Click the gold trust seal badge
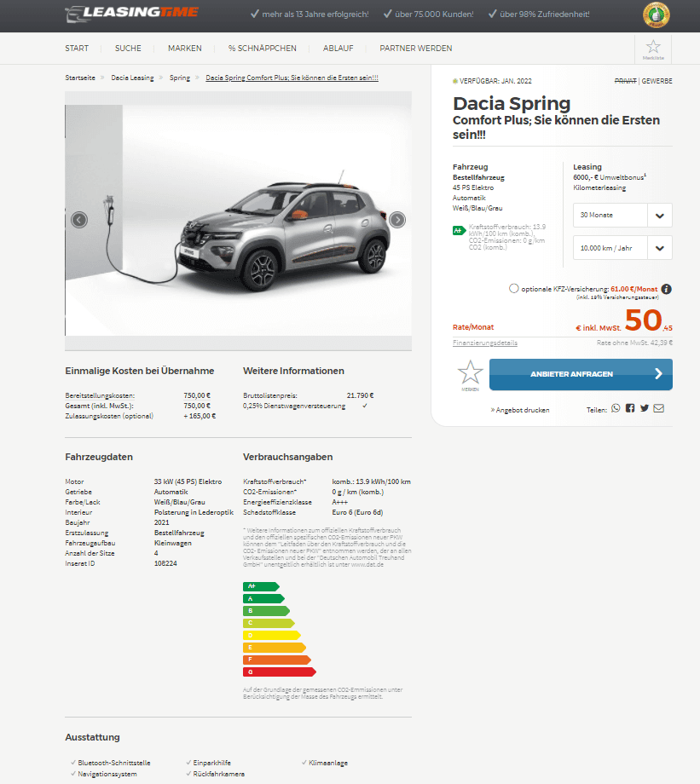This screenshot has width=700, height=784. pos(656,15)
